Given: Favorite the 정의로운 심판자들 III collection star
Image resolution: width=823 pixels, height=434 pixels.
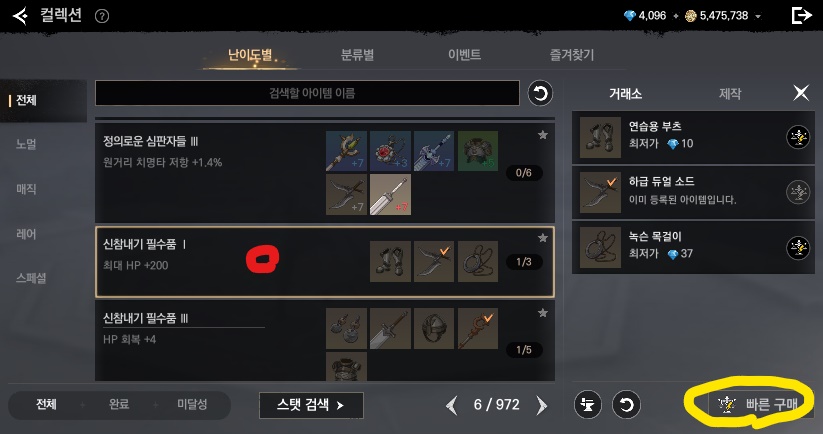Looking at the screenshot, I should 543,135.
